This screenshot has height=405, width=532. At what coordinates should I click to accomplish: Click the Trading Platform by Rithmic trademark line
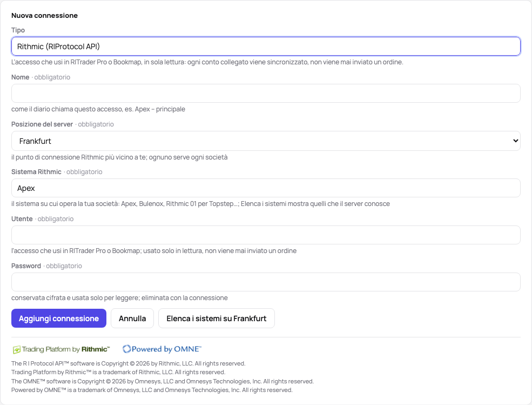tap(118, 373)
